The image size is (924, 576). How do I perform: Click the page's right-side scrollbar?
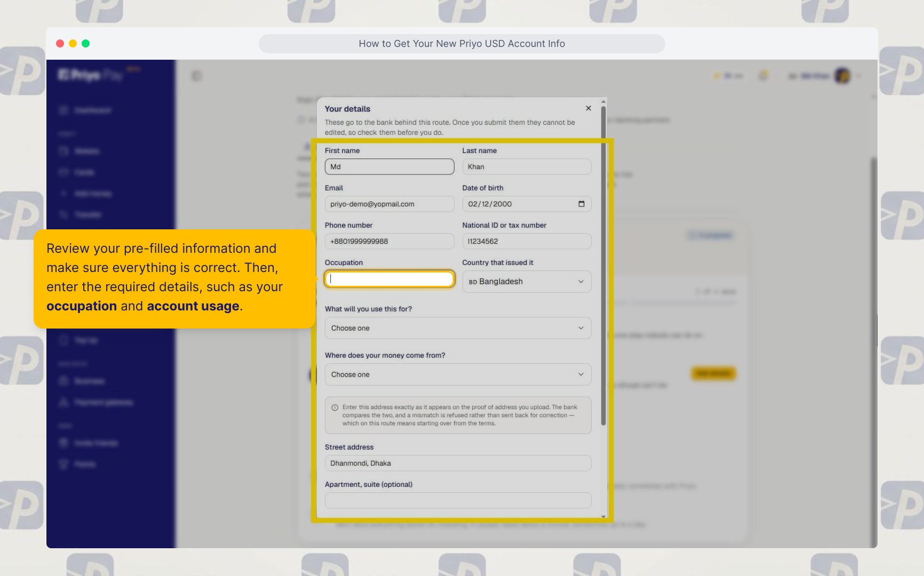tap(873, 352)
